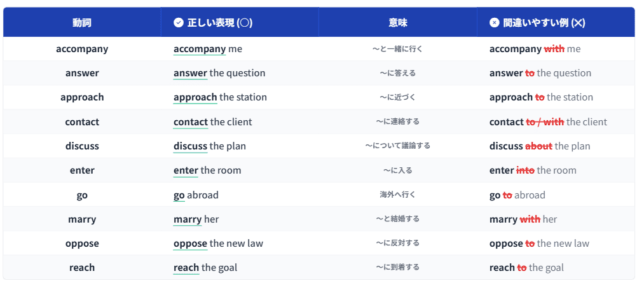Screen dimensions: 644x283
Task: Click the meaning cell ～について議論する
Action: 397,146
